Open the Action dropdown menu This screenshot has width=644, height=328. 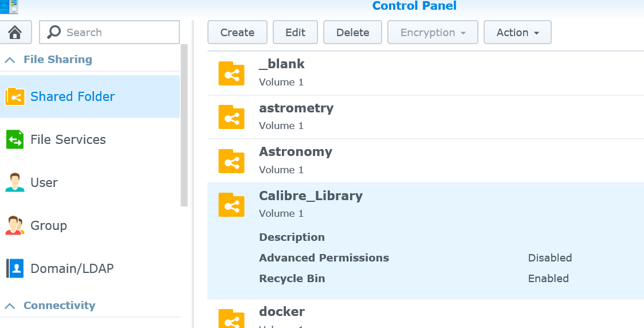coord(517,33)
